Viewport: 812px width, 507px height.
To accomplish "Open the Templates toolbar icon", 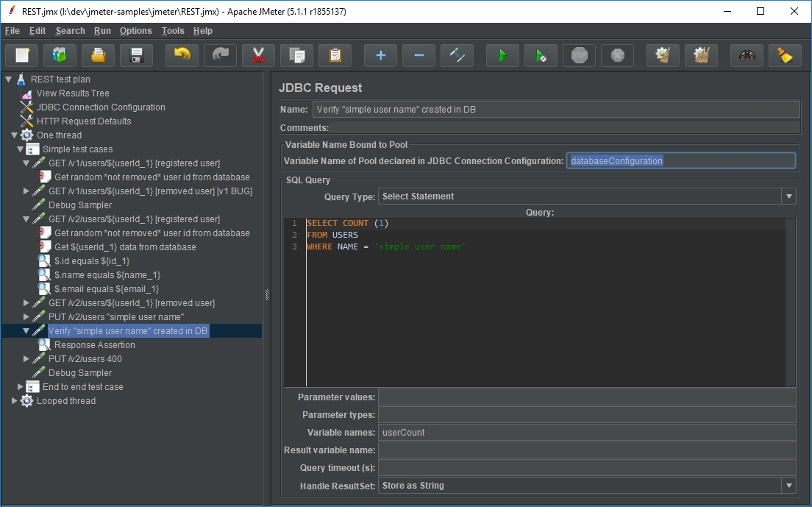I will (x=60, y=55).
